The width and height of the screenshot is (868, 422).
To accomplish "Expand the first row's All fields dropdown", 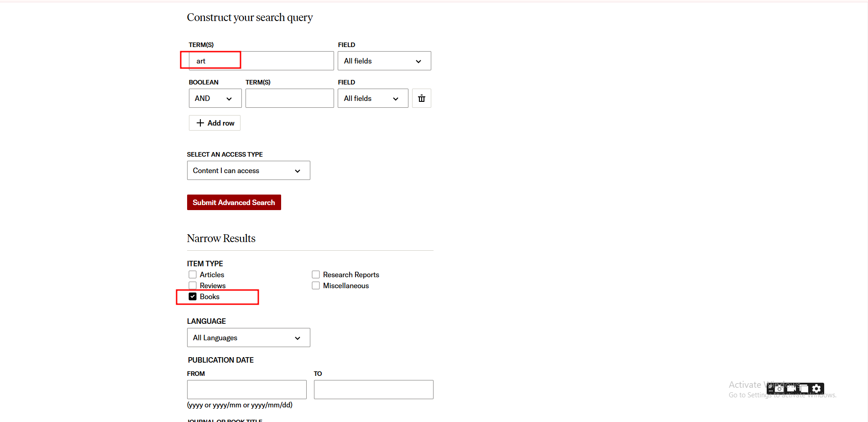I will click(384, 61).
